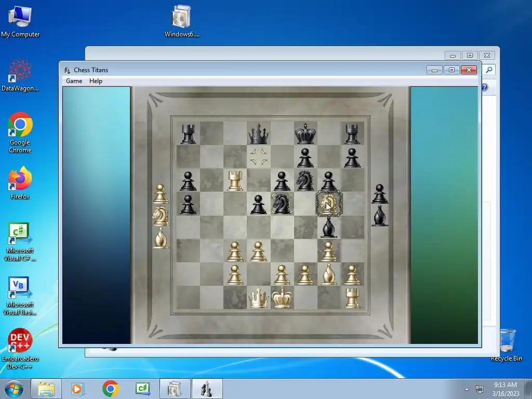Select the Google Chrome desktop shortcut
This screenshot has height=399, width=532.
(20, 132)
